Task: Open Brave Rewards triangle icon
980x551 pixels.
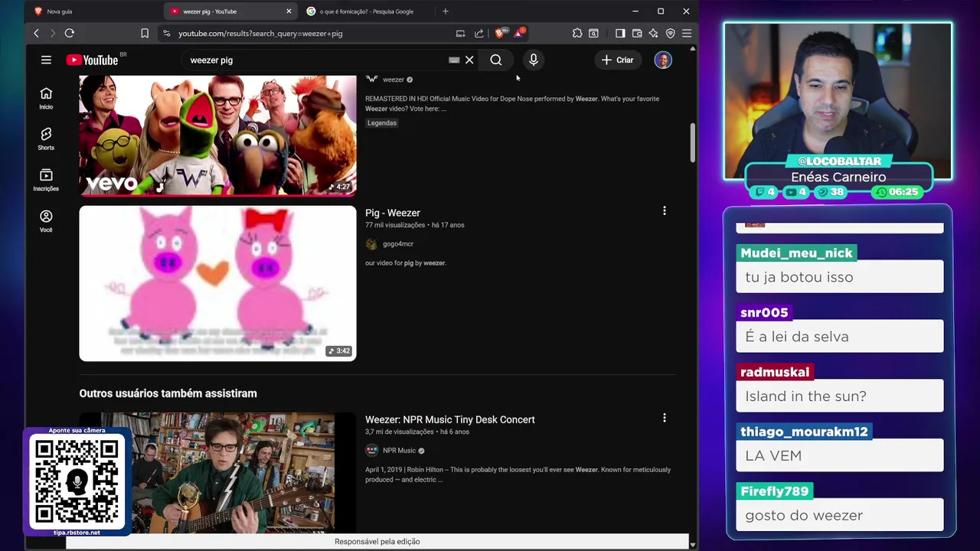Action: (x=519, y=32)
